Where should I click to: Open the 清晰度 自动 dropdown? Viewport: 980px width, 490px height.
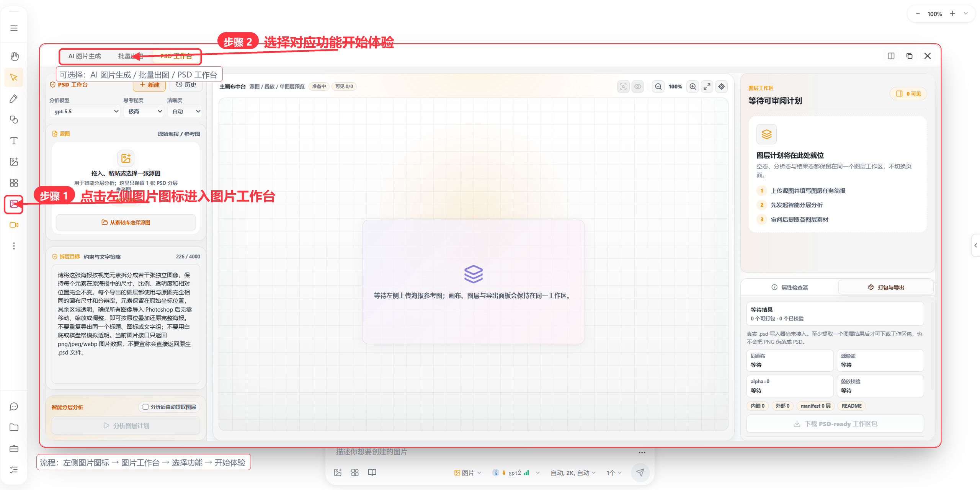pos(185,111)
